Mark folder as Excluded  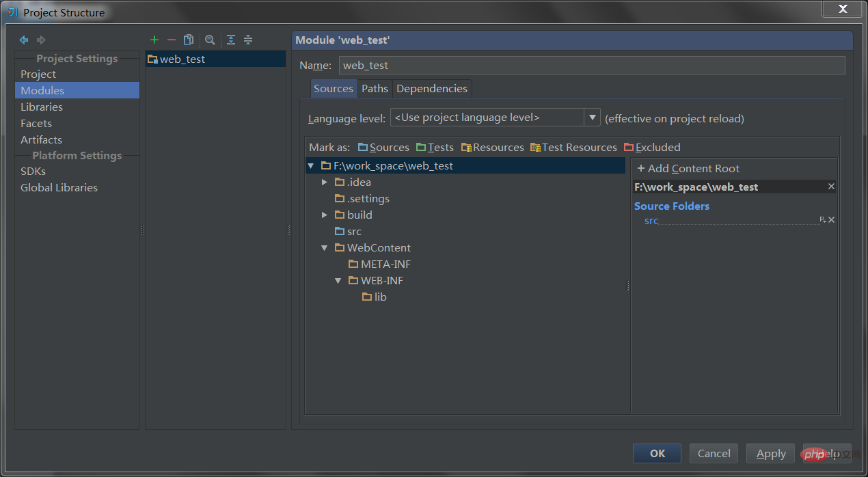652,147
